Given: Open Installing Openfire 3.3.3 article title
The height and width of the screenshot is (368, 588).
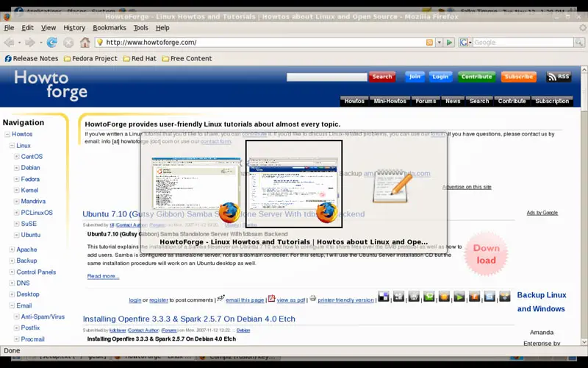Looking at the screenshot, I should [x=189, y=319].
